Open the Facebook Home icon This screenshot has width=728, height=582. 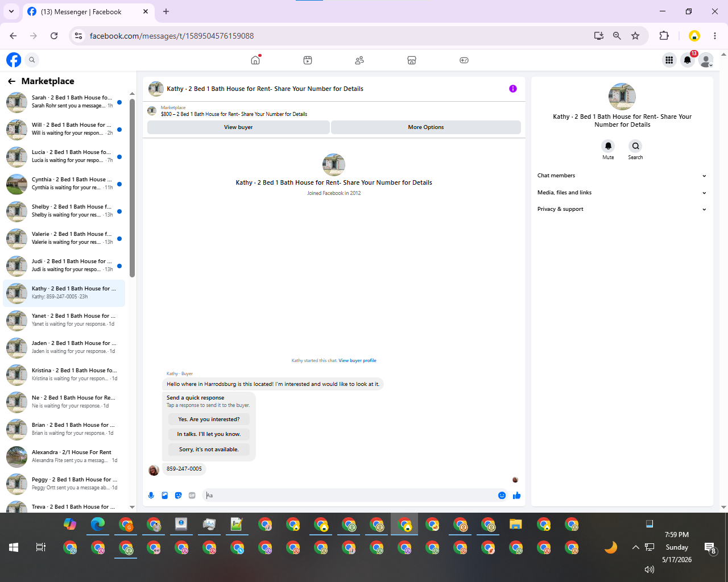pyautogui.click(x=255, y=60)
